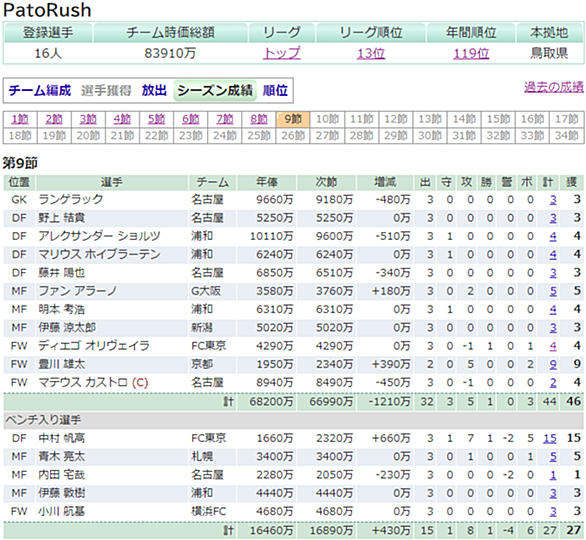Go to round 4節

(122, 119)
